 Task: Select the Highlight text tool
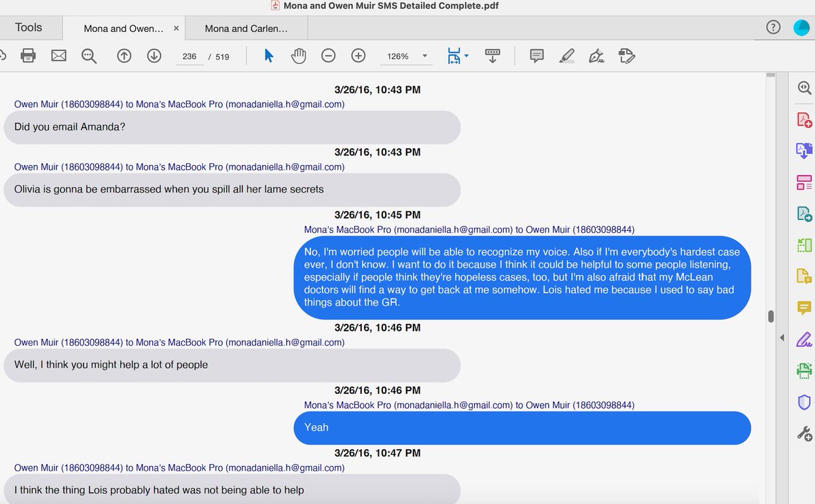tap(566, 56)
